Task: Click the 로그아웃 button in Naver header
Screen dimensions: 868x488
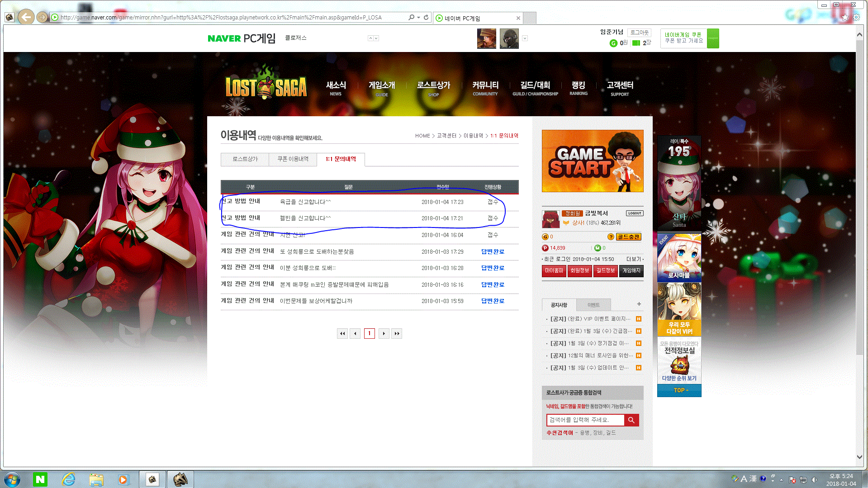Action: (x=639, y=33)
